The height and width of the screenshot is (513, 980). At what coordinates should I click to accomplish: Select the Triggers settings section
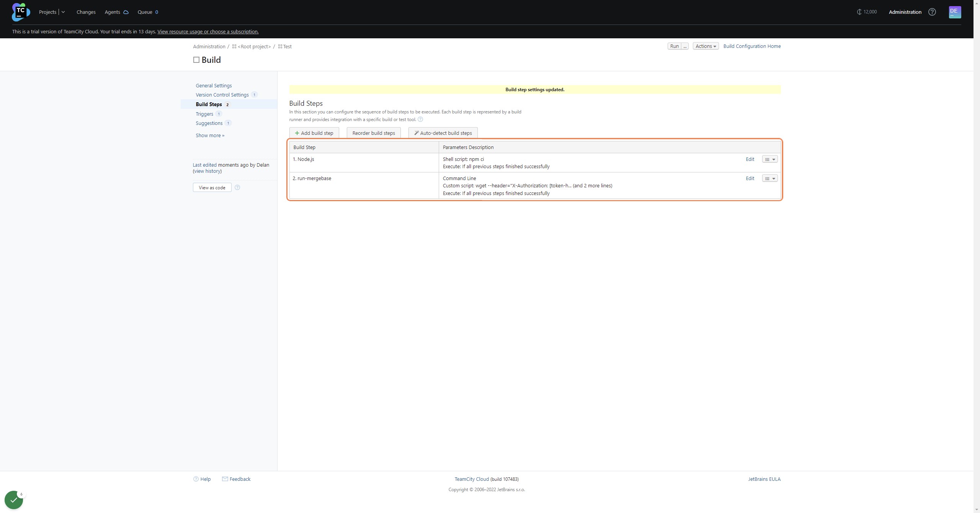point(204,114)
